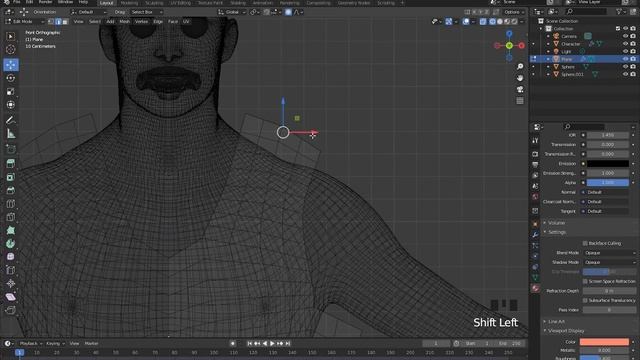Select the Extrude Region tool
The width and height of the screenshot is (640, 360).
pyautogui.click(x=11, y=164)
